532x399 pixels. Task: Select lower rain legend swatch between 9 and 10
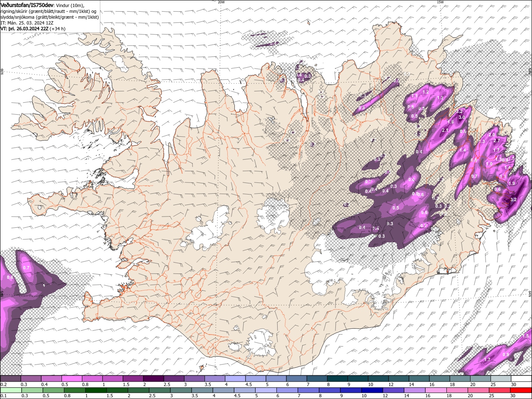351,390
